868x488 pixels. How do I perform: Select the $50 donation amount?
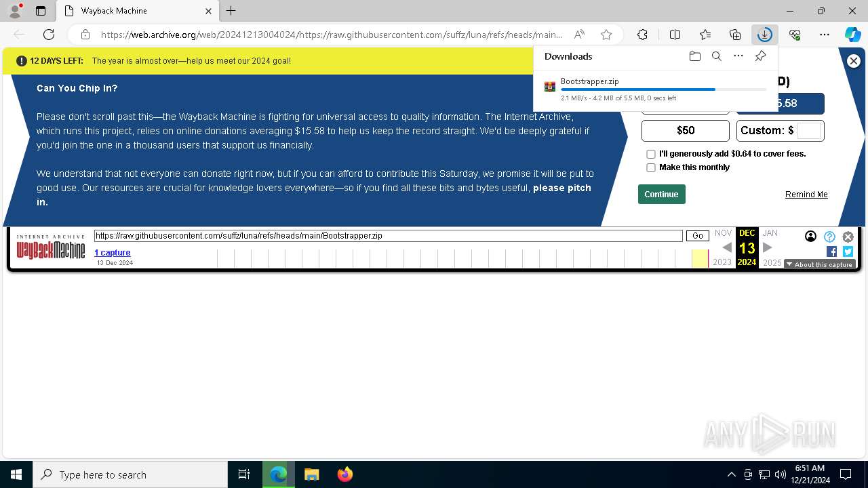click(686, 130)
